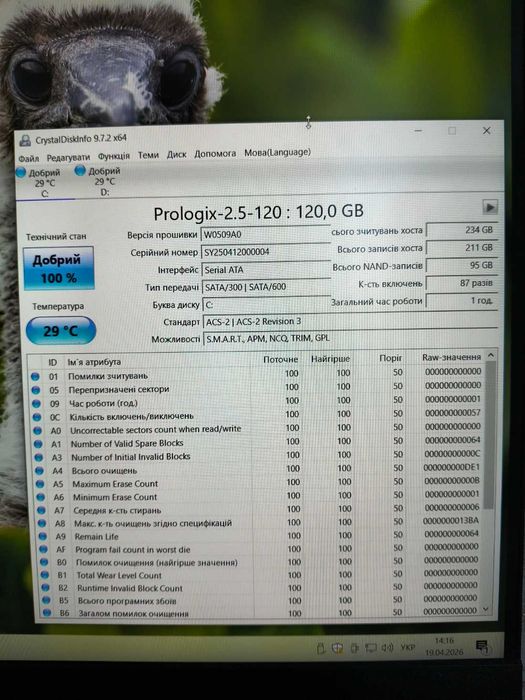Click the next disk arrow button

490,207
